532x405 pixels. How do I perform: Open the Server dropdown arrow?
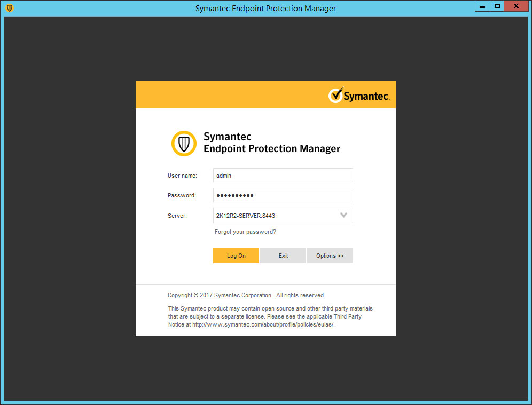(343, 215)
